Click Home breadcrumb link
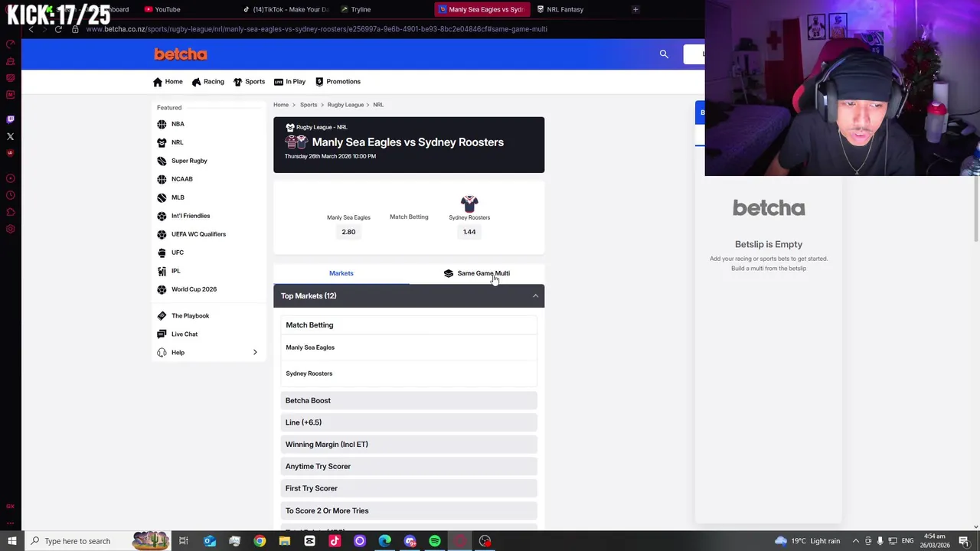980x551 pixels. pos(281,105)
